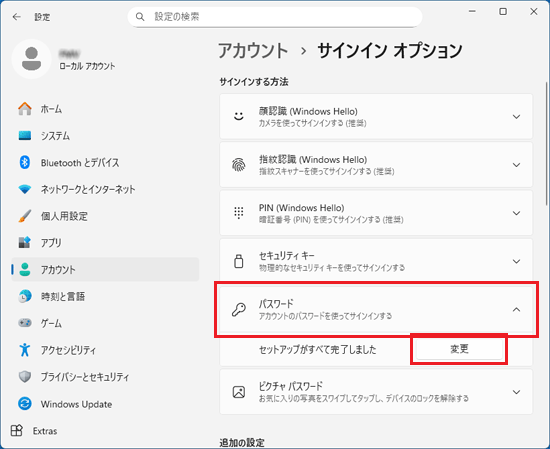Click the サインインする方法 heading
This screenshot has height=449, width=550.
point(254,82)
